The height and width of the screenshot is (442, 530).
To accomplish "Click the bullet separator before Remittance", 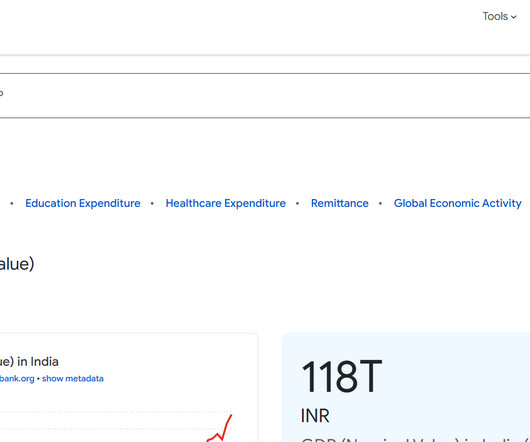I will (x=297, y=203).
